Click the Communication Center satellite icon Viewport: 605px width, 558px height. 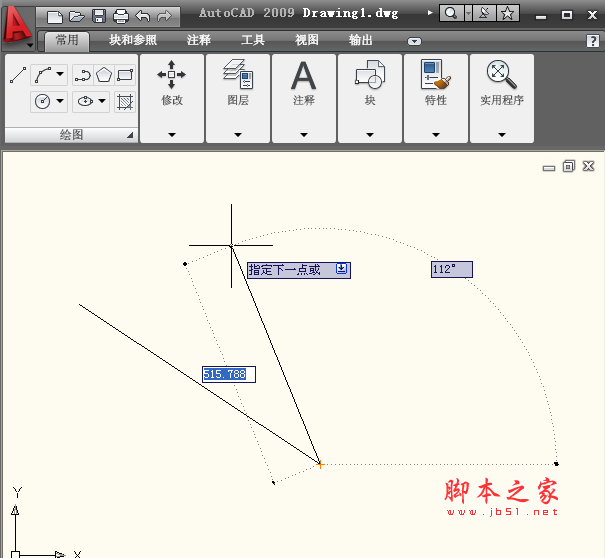pos(484,14)
